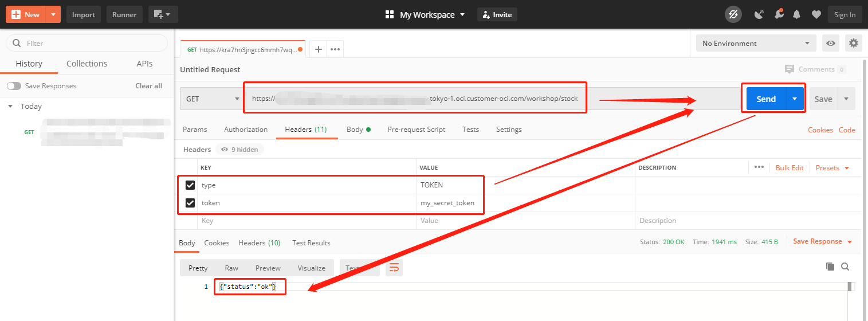Collapse the Today history group
This screenshot has width=868, height=321.
click(x=10, y=107)
